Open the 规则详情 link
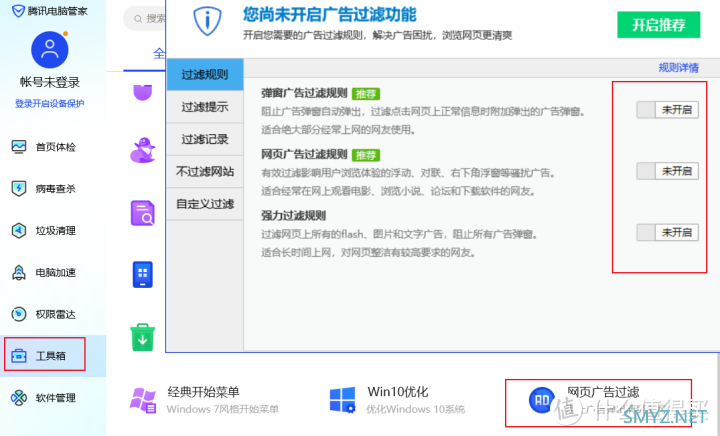 (678, 68)
